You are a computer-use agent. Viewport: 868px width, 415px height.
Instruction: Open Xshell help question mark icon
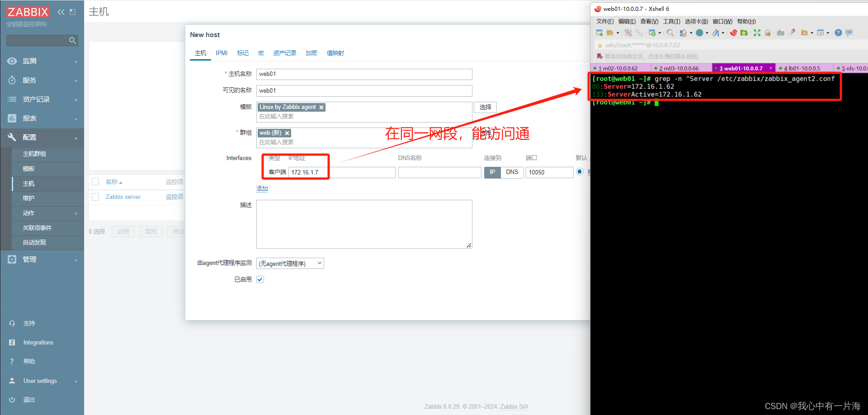pos(838,33)
